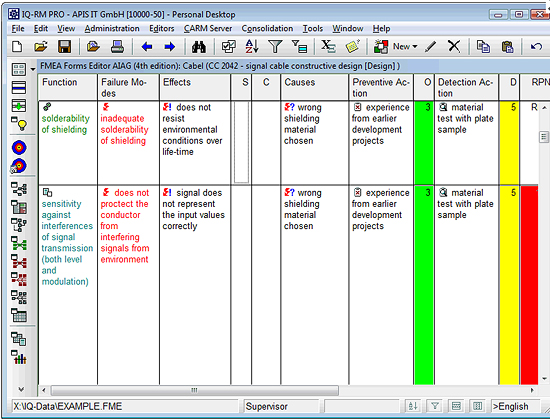The height and width of the screenshot is (420, 550).
Task: Click the Supervisor status bar field
Action: 282,406
